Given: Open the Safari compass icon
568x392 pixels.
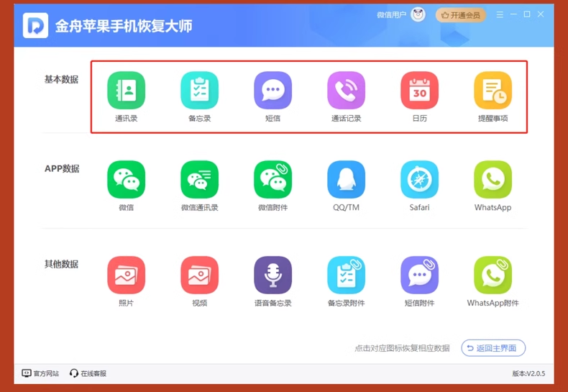Looking at the screenshot, I should click(x=419, y=179).
